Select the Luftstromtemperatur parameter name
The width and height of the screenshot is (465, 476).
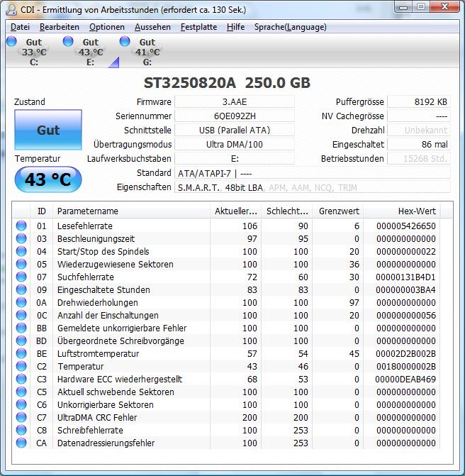99,354
